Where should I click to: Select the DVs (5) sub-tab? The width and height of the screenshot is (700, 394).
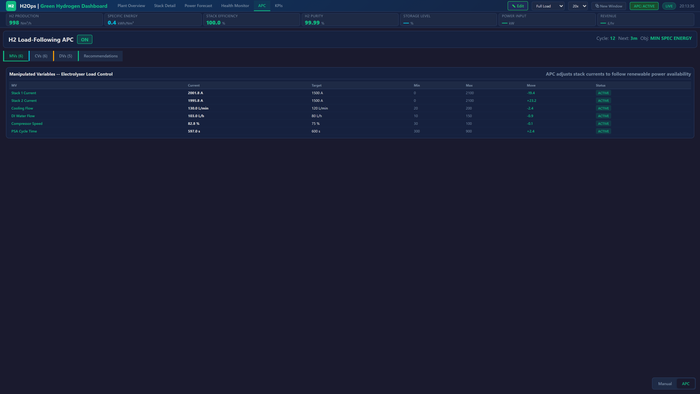(x=65, y=56)
